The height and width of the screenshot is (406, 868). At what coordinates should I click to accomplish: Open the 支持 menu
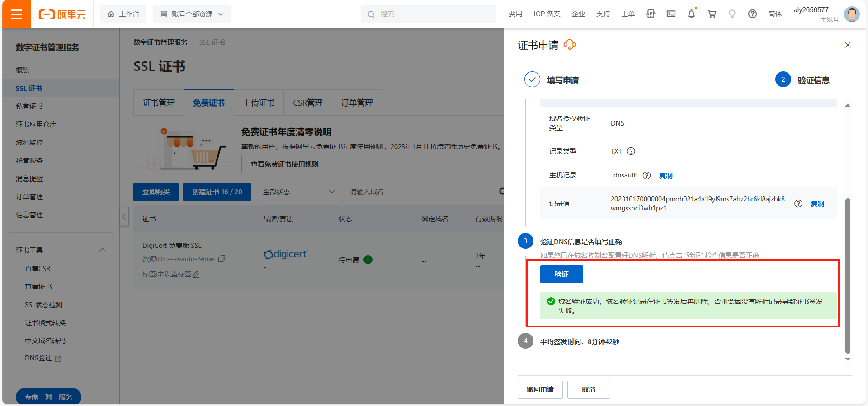point(603,14)
